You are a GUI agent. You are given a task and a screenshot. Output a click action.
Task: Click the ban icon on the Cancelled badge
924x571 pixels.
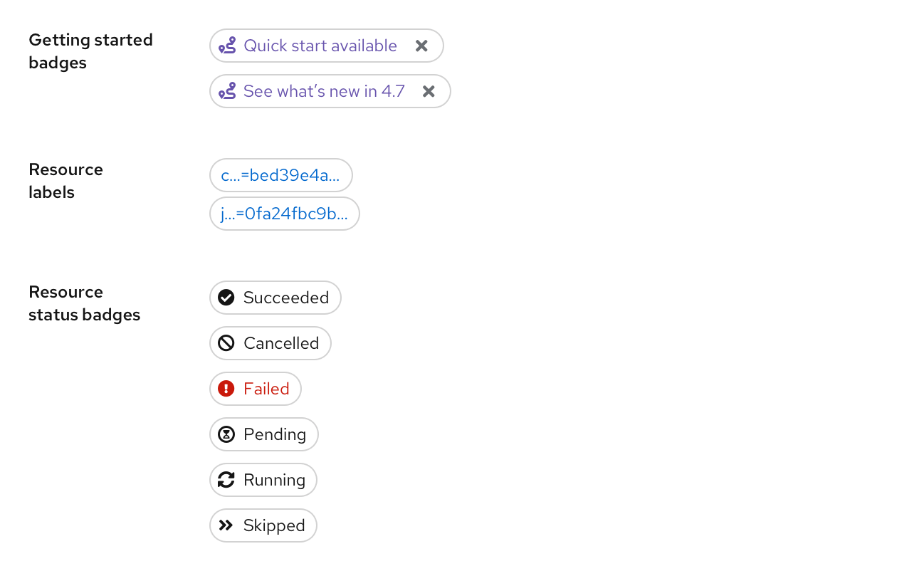point(226,343)
